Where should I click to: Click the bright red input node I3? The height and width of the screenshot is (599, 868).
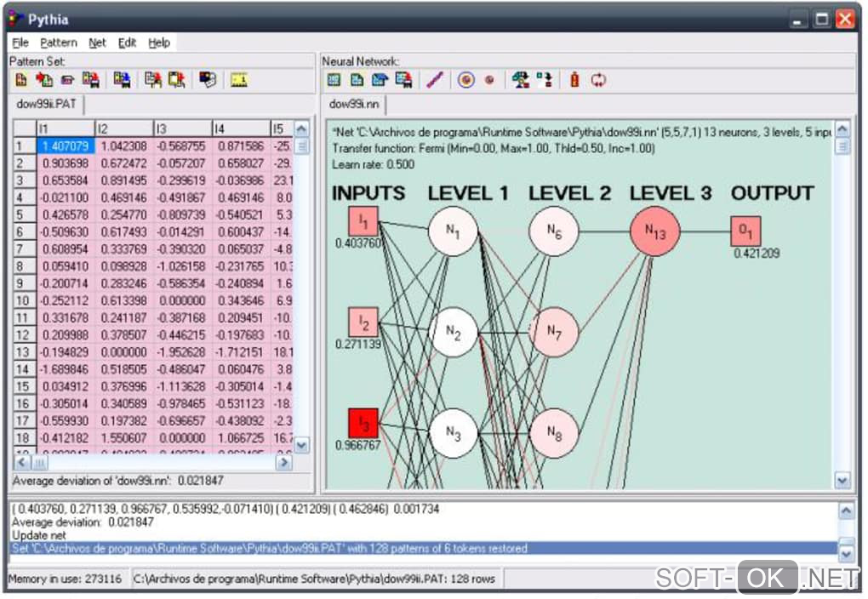click(363, 424)
